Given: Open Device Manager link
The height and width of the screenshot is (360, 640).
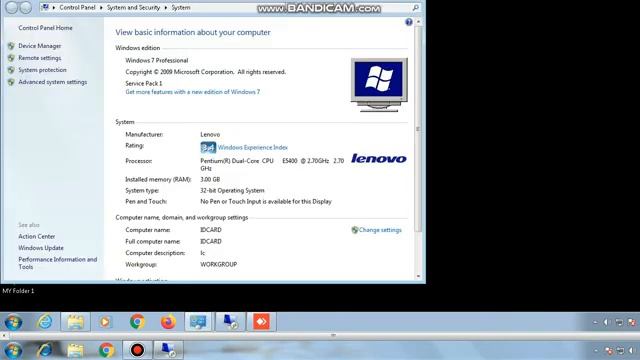Looking at the screenshot, I should [x=40, y=46].
